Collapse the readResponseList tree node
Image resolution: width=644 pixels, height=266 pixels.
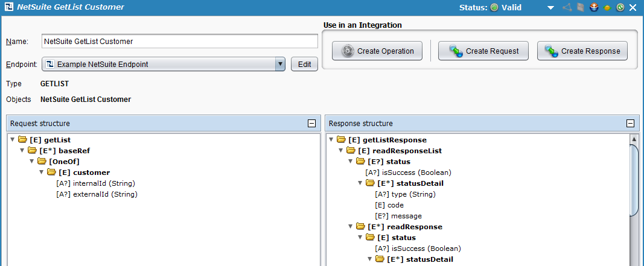click(341, 151)
